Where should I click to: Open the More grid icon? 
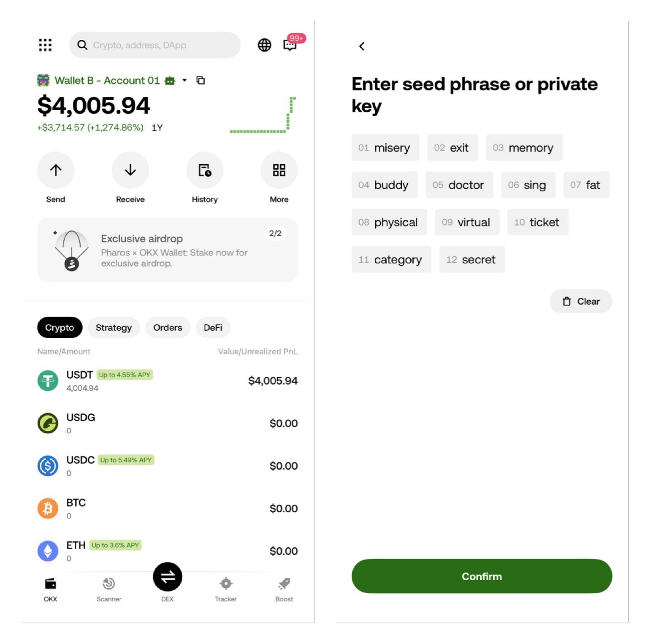(x=279, y=170)
